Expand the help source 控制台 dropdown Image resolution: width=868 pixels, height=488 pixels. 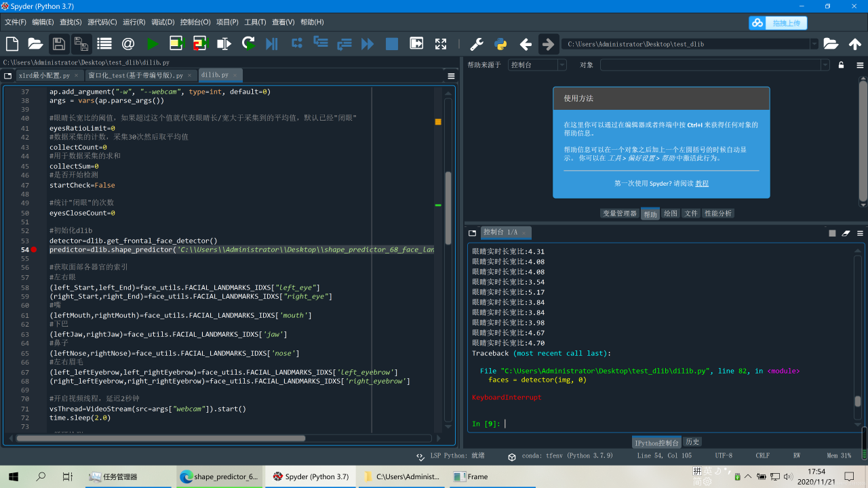point(561,65)
